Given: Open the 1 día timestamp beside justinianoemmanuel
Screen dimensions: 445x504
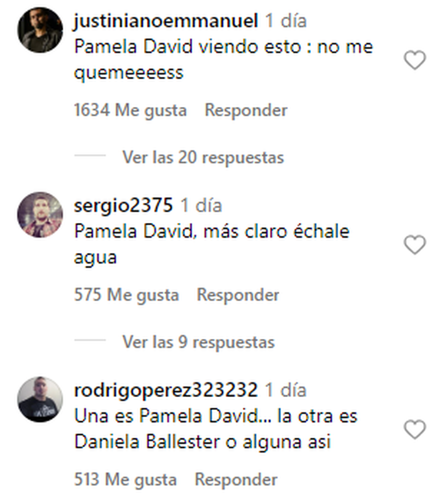Looking at the screenshot, I should [286, 21].
